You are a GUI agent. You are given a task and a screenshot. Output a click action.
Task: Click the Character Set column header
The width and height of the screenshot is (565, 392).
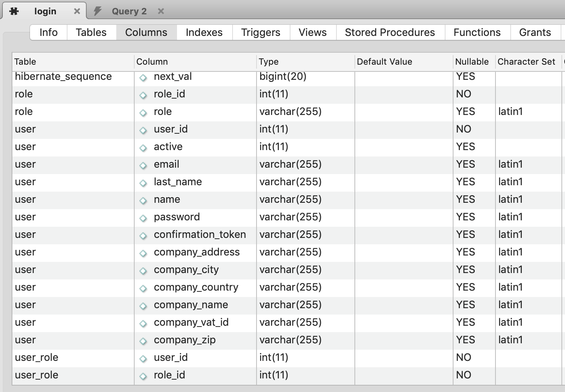(526, 62)
